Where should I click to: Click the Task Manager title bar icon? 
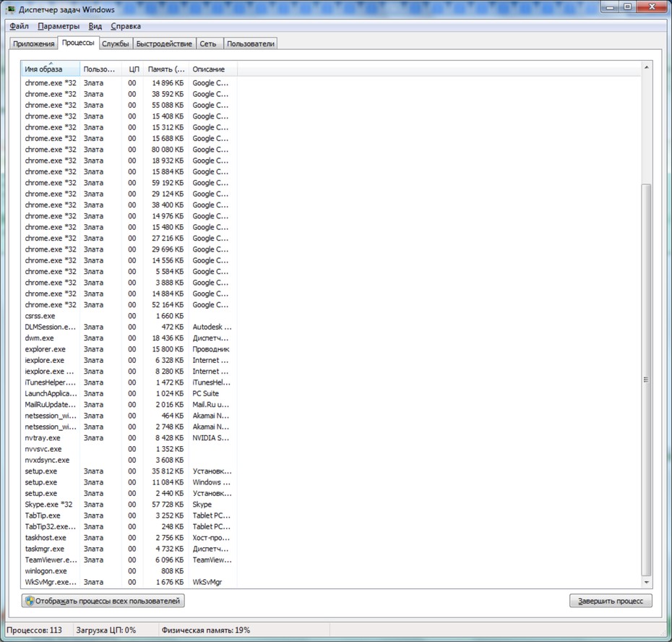point(11,9)
